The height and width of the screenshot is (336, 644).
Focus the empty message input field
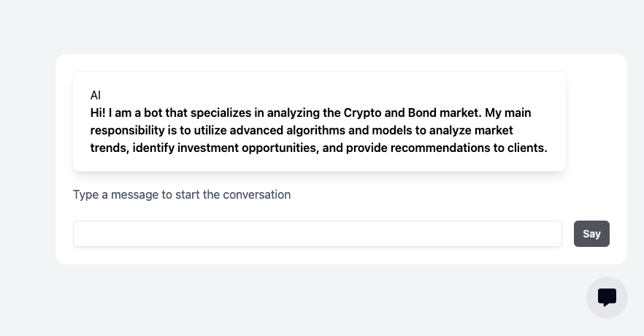pyautogui.click(x=318, y=234)
